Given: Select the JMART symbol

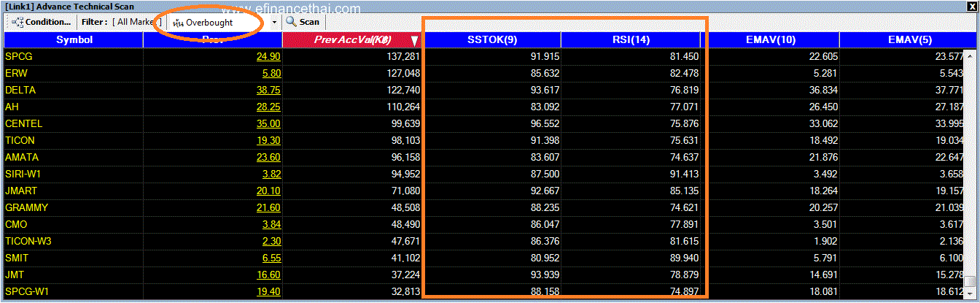Looking at the screenshot, I should [22, 191].
